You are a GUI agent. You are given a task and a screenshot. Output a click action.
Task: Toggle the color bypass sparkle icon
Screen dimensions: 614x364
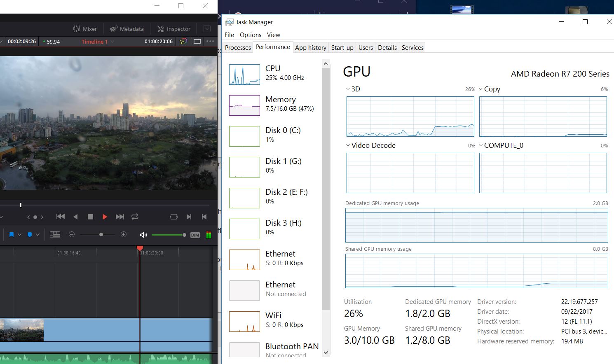pyautogui.click(x=183, y=41)
